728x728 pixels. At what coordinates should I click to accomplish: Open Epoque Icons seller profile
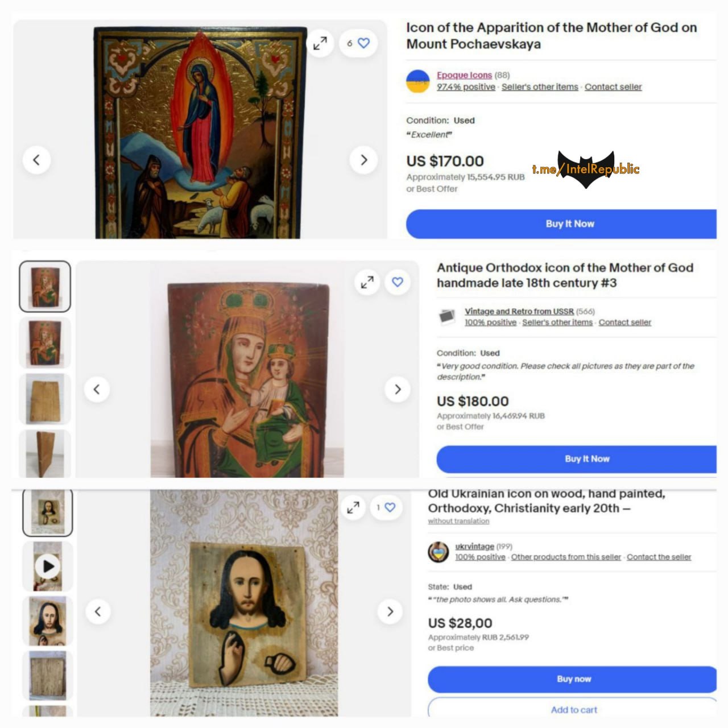[464, 75]
